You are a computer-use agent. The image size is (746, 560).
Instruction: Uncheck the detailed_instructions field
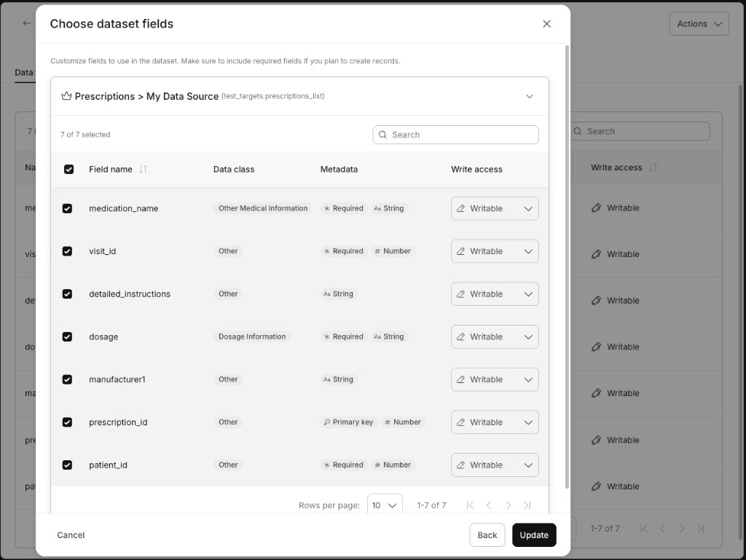coord(67,293)
